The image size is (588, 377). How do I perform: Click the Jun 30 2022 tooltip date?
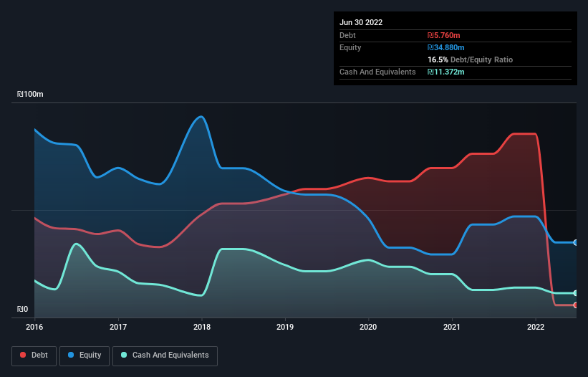coord(361,22)
